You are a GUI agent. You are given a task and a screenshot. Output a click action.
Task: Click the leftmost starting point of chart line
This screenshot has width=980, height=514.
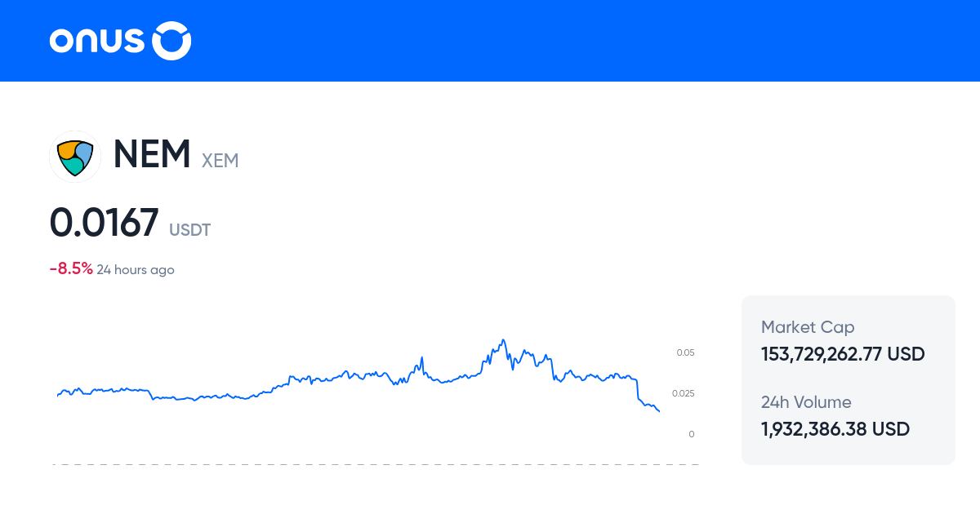click(x=57, y=396)
